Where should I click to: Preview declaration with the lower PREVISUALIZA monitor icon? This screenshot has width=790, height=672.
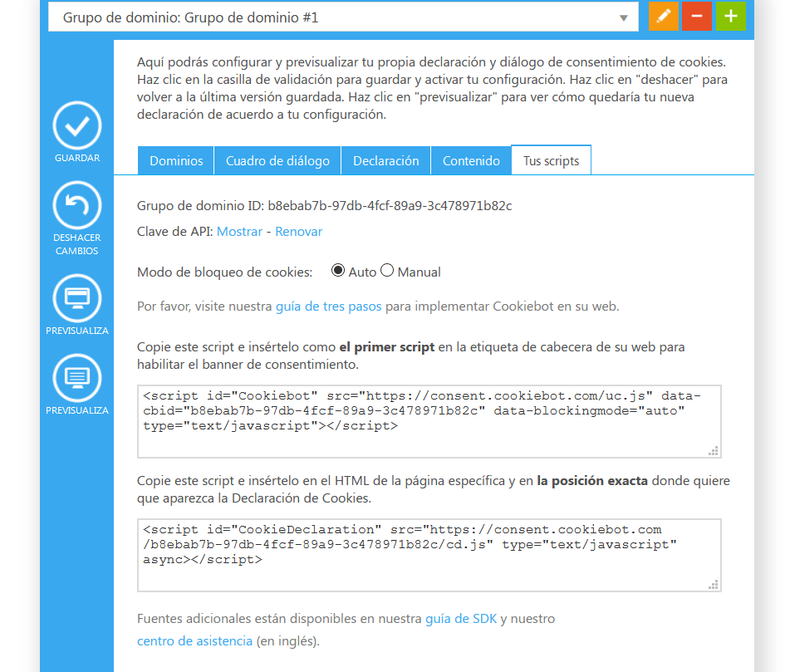(77, 378)
